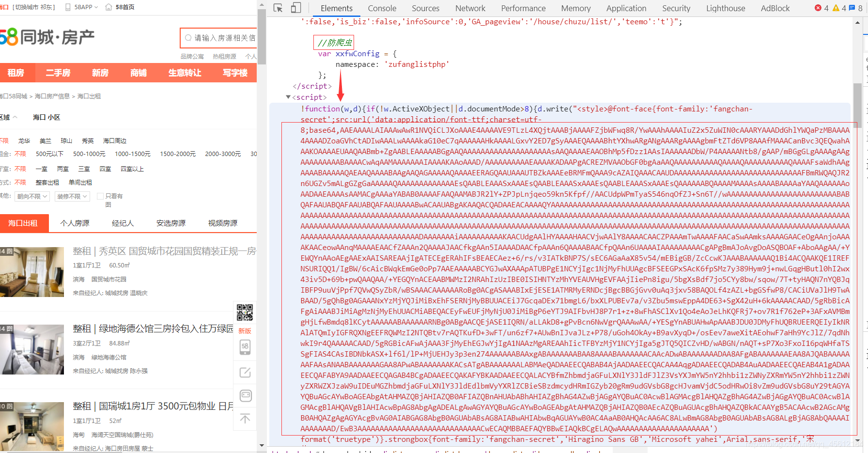Switch to the Sources tab

coord(425,8)
